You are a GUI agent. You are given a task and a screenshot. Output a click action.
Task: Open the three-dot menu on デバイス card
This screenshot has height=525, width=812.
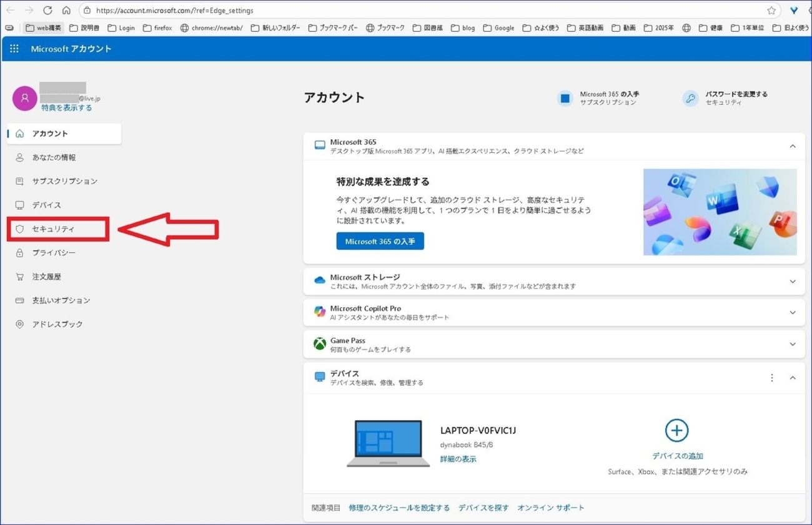pos(771,377)
